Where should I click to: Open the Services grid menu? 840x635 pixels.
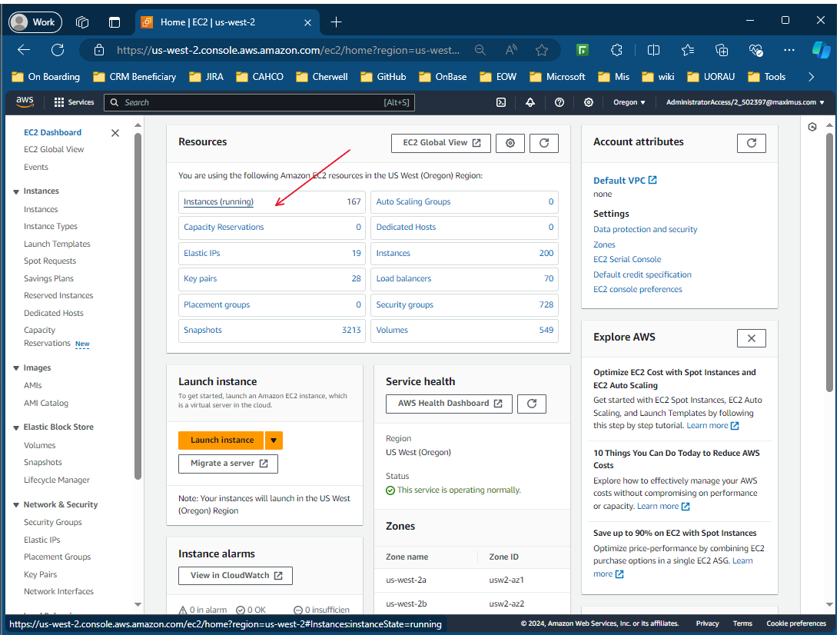pos(74,102)
